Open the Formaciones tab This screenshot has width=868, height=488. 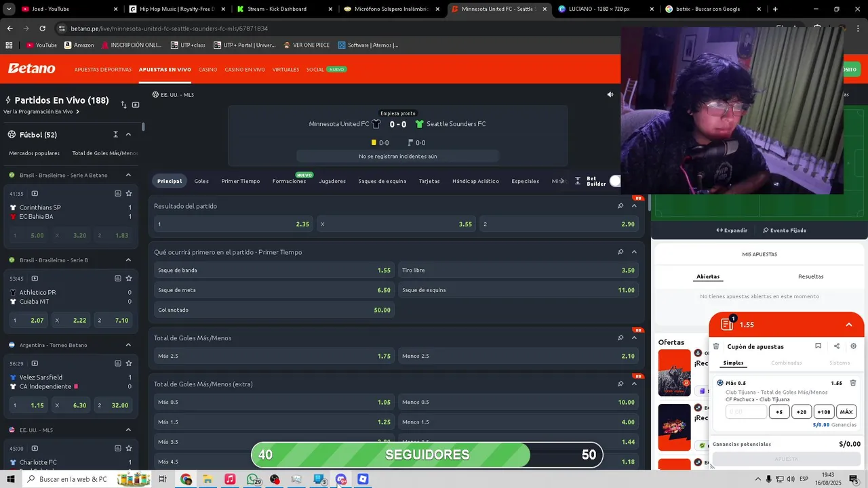coord(289,181)
